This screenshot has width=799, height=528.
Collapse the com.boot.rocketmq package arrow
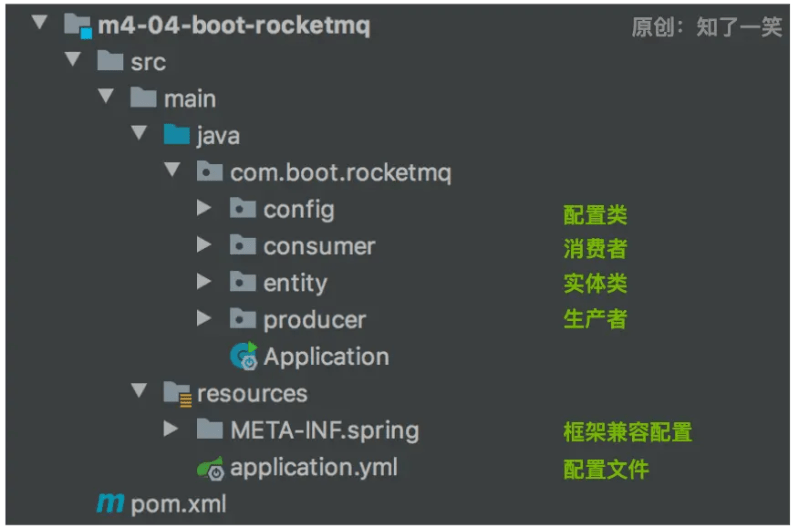(x=172, y=169)
